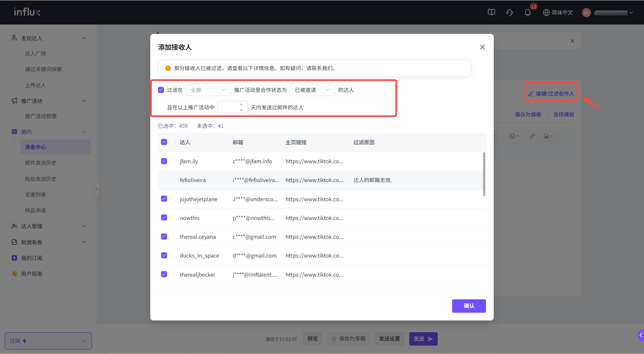Screen dimensions: 644x354
Task: Click 编辑/过滤收件人 link
Action: (x=551, y=94)
